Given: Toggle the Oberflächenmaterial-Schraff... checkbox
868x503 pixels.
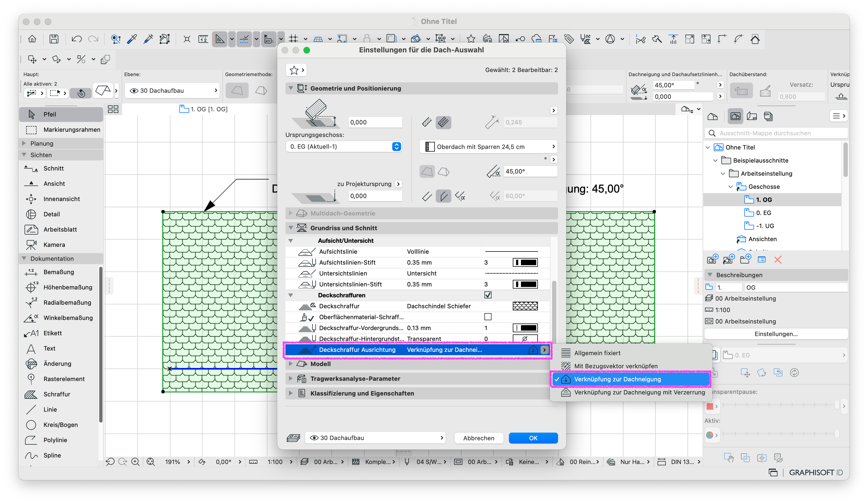Looking at the screenshot, I should click(488, 317).
